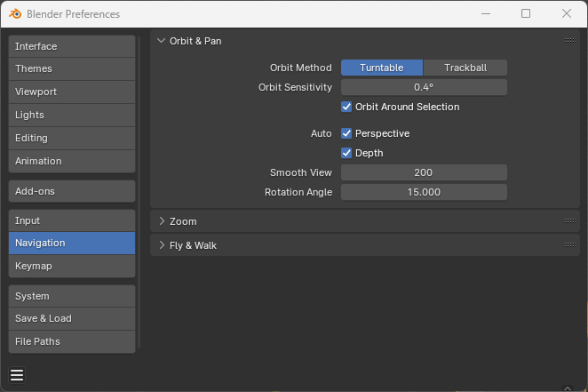
Task: Click the Smooth View 200 field
Action: [x=424, y=172]
